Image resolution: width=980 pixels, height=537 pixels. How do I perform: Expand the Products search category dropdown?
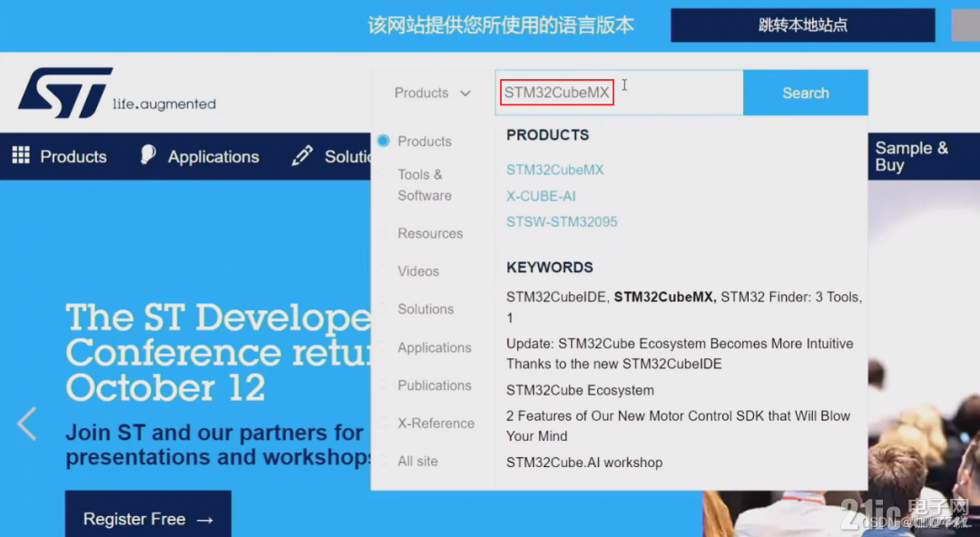click(x=433, y=93)
